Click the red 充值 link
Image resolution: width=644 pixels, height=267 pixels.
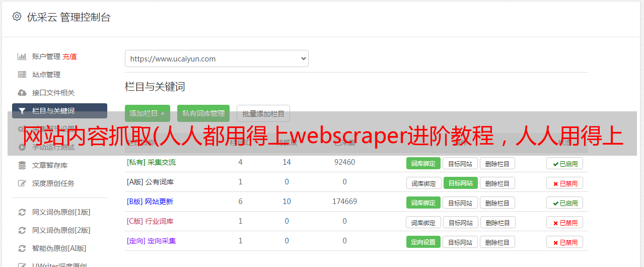(x=69, y=56)
